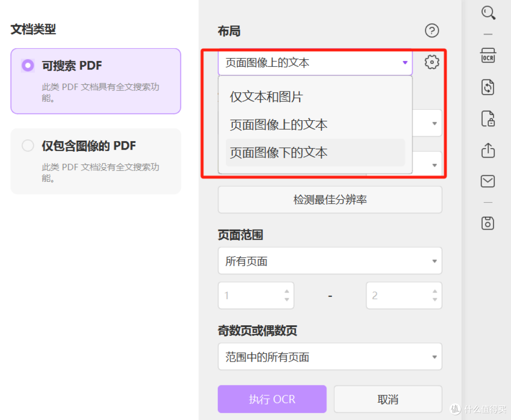This screenshot has width=511, height=420.
Task: Click the 奇数页或偶数页 heading
Action: (x=257, y=331)
